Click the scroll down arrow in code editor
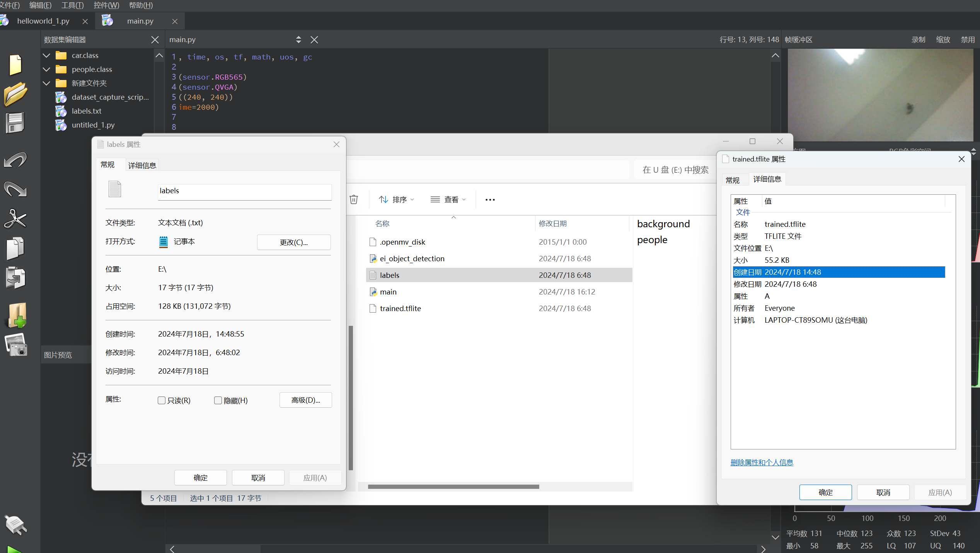The height and width of the screenshot is (553, 980). [x=775, y=537]
